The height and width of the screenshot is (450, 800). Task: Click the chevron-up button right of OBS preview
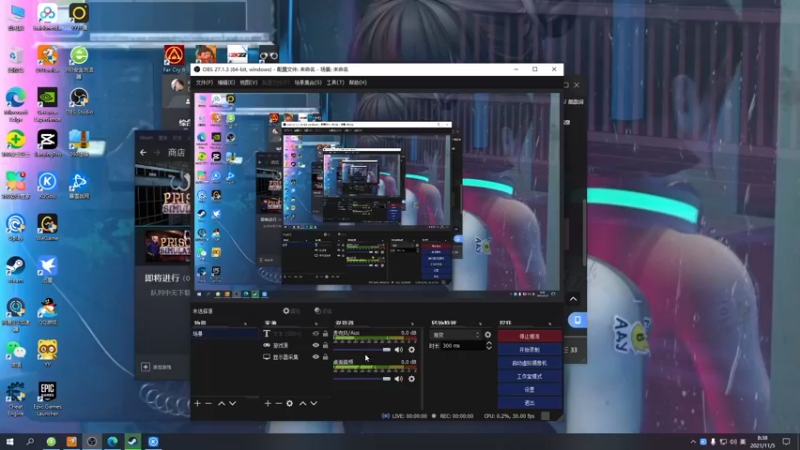[x=573, y=299]
